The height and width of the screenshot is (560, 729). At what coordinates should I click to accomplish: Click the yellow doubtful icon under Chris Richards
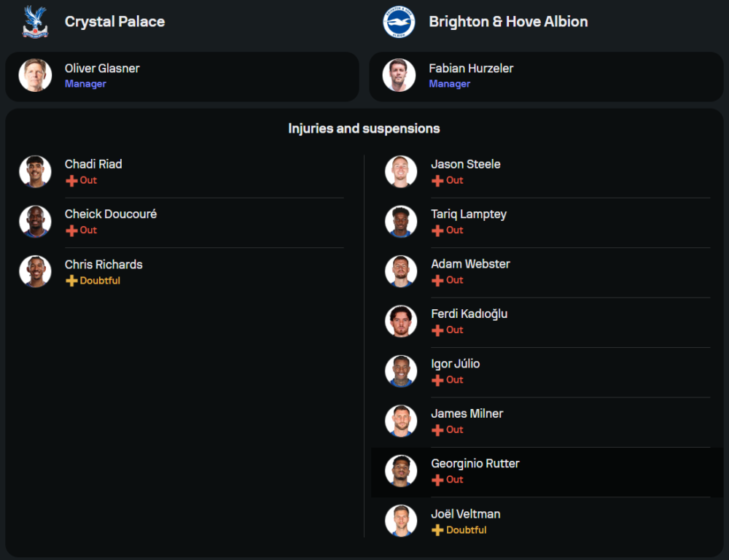point(71,281)
